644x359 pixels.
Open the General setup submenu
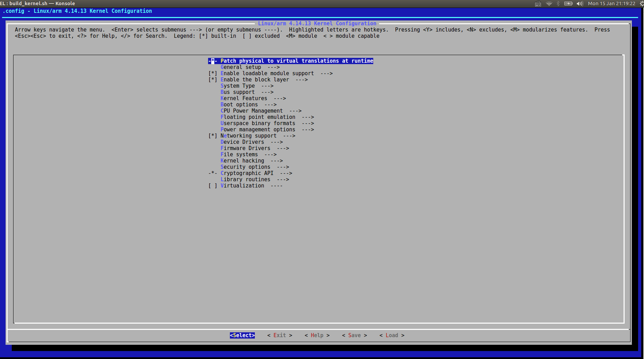(250, 67)
